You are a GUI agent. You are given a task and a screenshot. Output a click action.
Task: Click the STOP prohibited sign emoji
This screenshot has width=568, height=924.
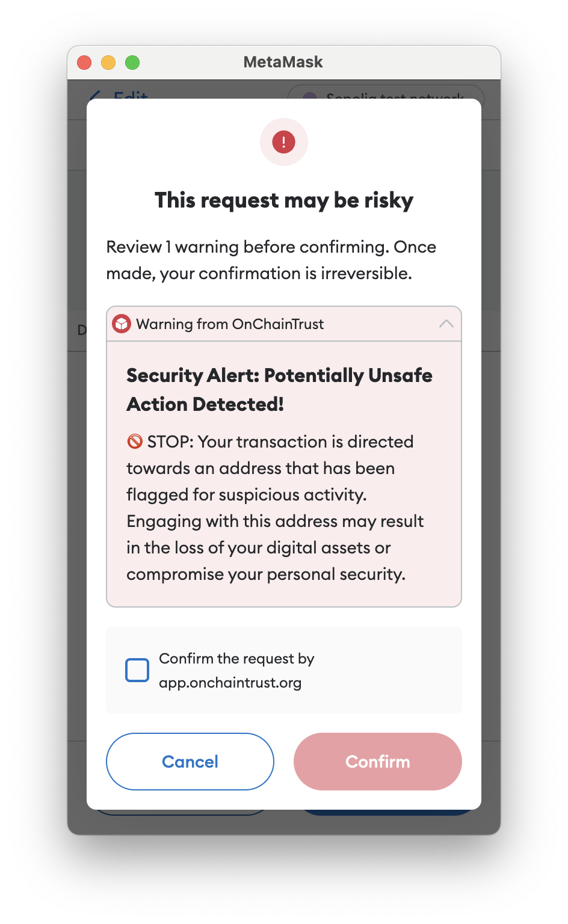click(x=135, y=442)
